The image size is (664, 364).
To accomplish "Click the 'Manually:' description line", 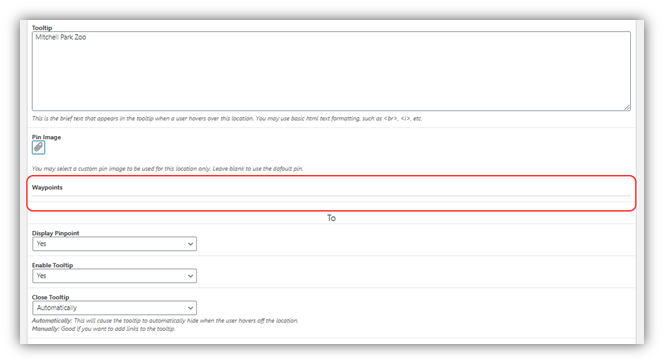I will pos(104,329).
